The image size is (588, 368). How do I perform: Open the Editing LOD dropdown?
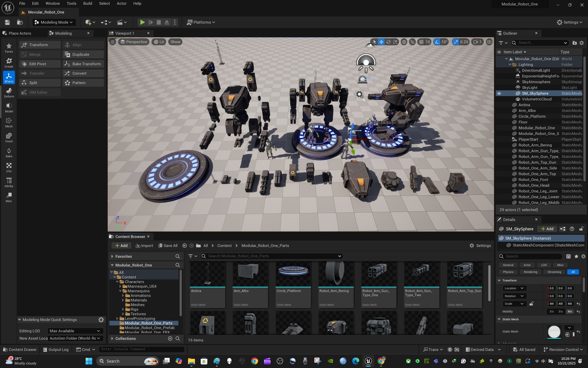(x=75, y=331)
